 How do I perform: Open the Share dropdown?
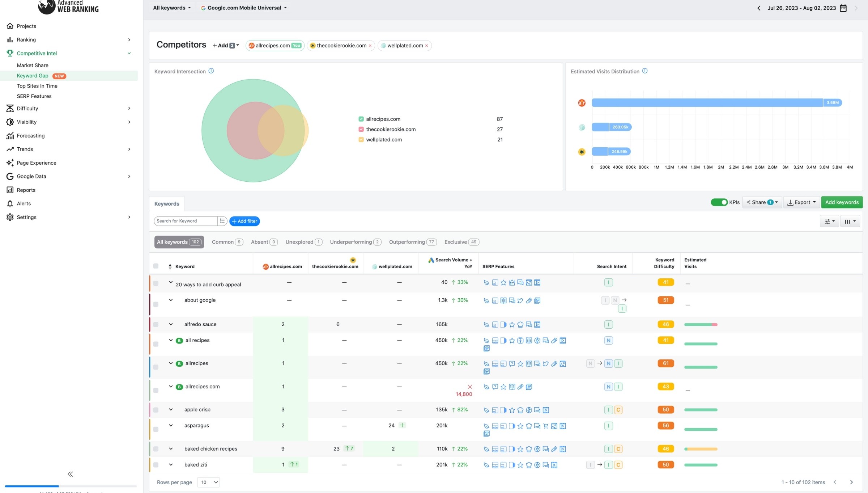[762, 202]
